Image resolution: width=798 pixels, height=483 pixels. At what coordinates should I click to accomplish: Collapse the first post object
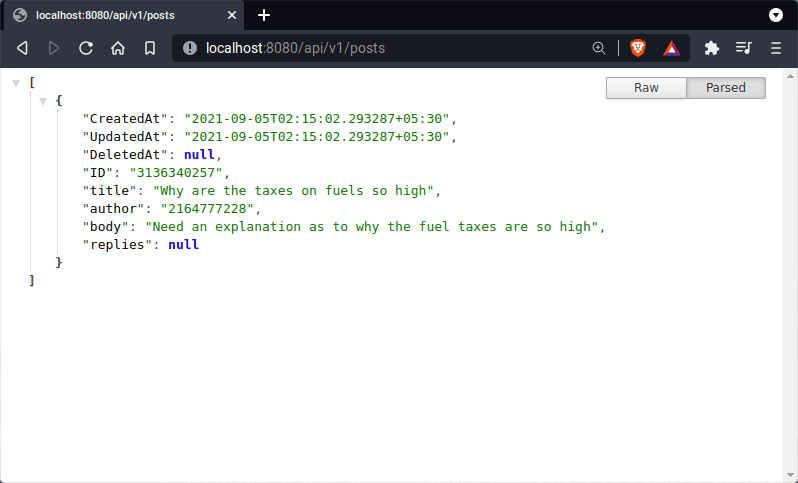click(x=43, y=101)
